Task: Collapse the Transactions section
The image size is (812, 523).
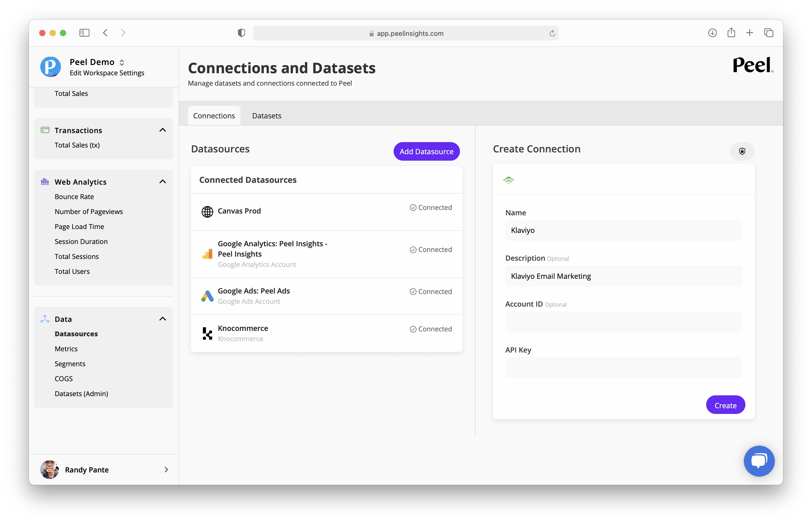Action: point(162,130)
